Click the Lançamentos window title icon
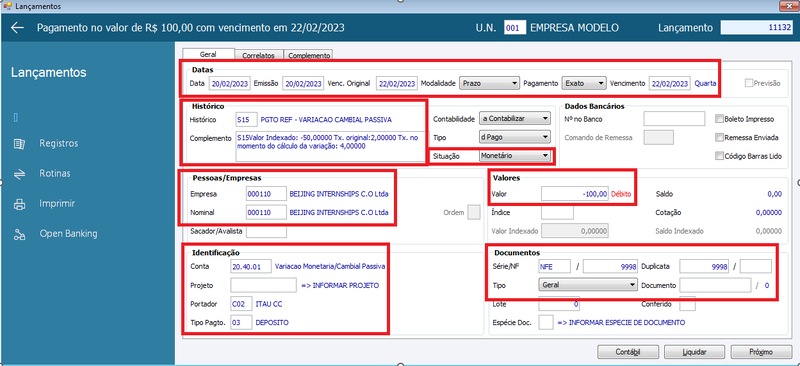The height and width of the screenshot is (366, 800). coord(7,6)
